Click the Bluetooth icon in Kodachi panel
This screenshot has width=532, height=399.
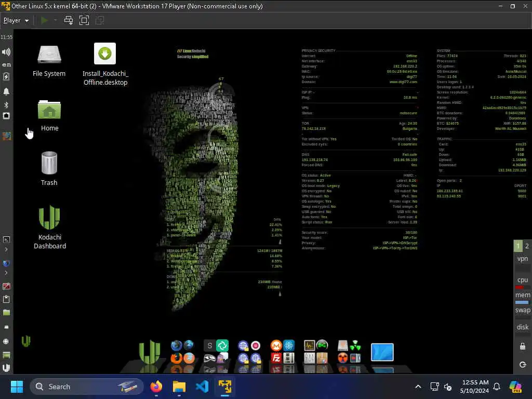[6, 104]
